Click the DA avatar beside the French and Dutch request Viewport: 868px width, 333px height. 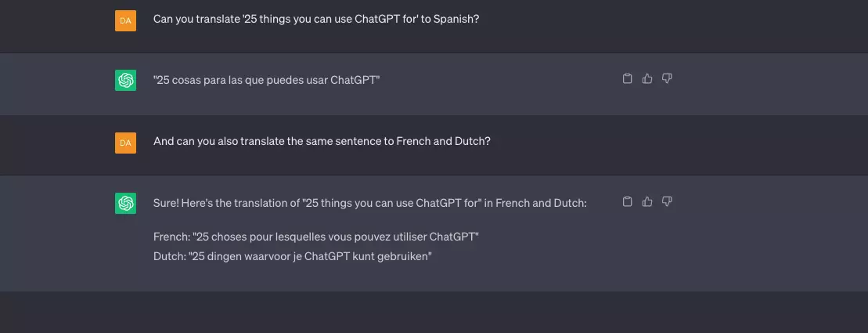point(126,143)
